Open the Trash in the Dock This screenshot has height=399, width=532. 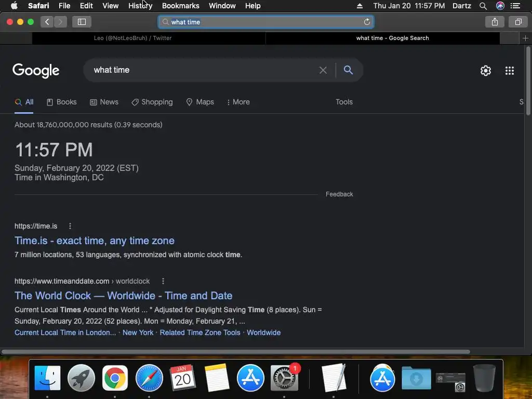(x=484, y=378)
